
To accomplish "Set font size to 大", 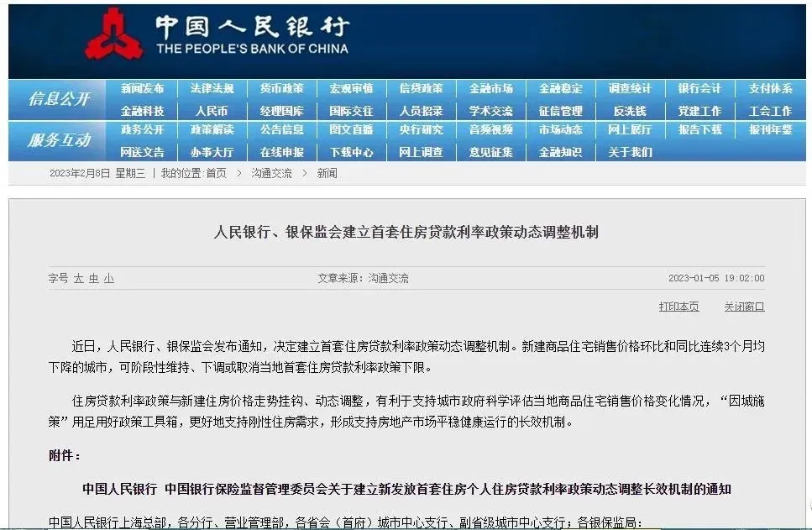I will click(x=79, y=279).
